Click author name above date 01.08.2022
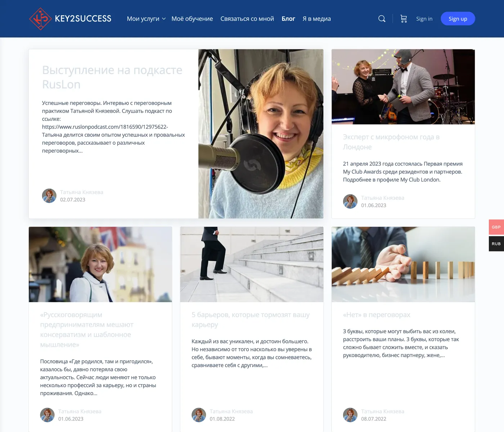The width and height of the screenshot is (504, 432). [x=231, y=411]
